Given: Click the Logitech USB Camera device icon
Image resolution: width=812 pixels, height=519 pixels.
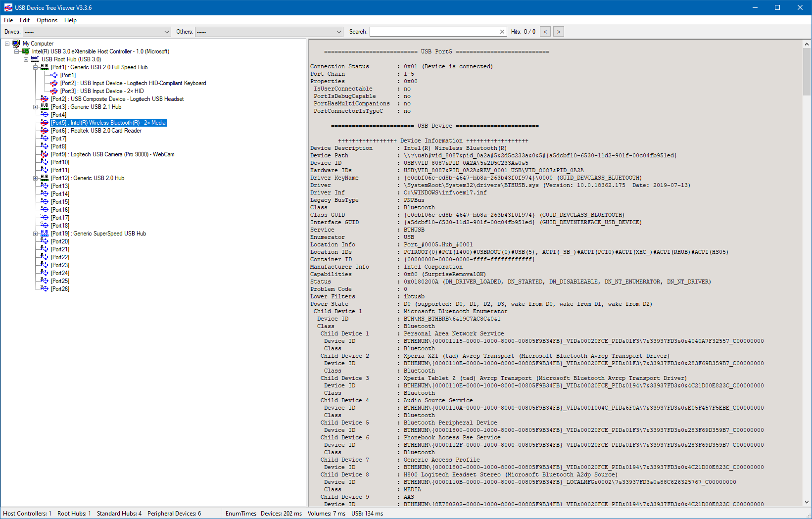Looking at the screenshot, I should point(45,154).
